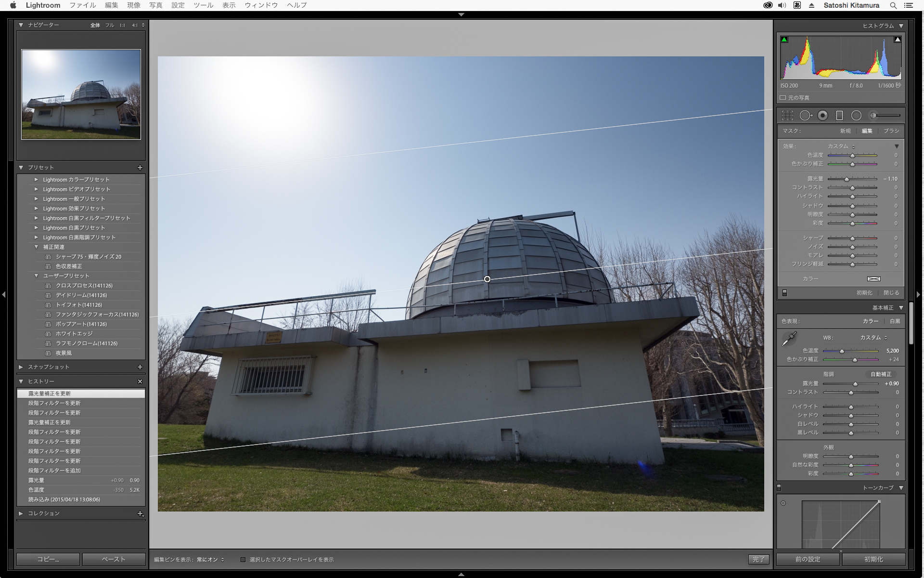
Task: Switch mask mode to ブラシ
Action: coord(891,131)
